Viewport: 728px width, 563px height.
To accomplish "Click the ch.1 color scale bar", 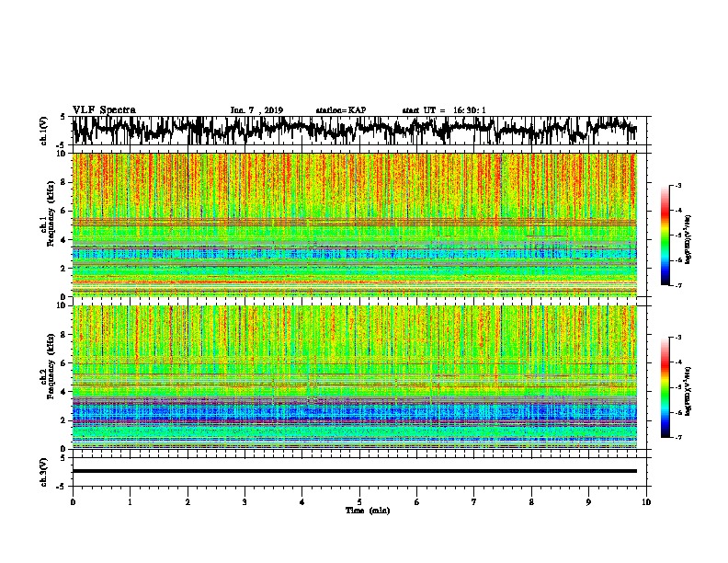I will (x=665, y=236).
